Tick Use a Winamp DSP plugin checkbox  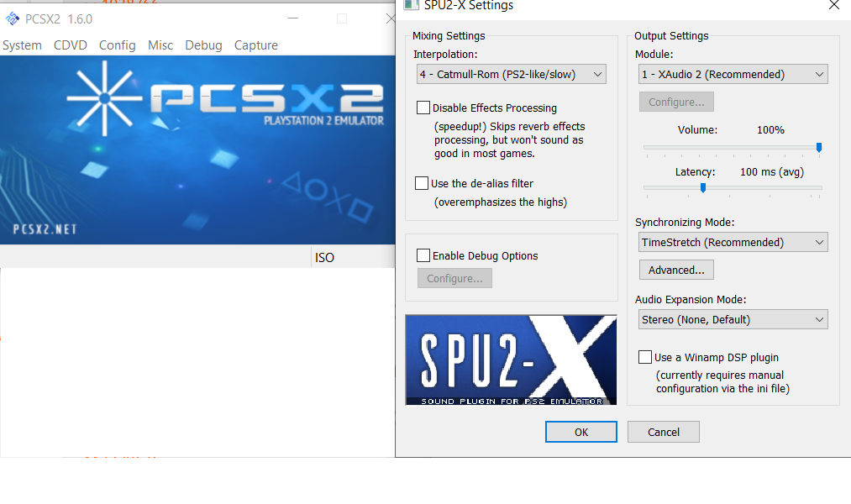click(645, 357)
